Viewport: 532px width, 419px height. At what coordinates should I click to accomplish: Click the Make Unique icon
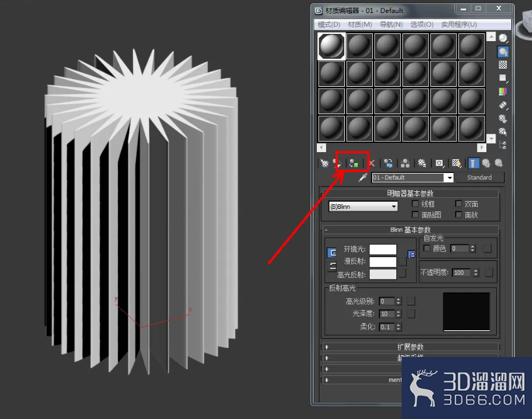pos(405,163)
